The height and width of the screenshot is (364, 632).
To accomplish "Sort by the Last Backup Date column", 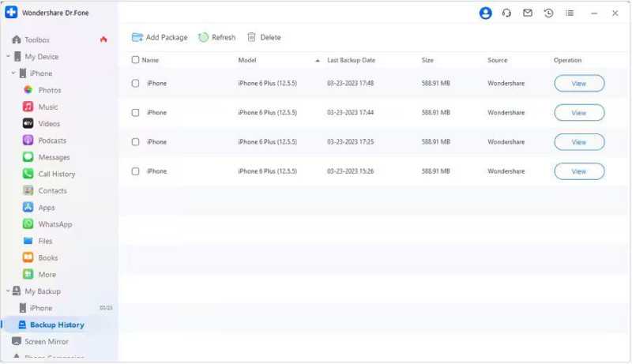I will click(x=351, y=60).
